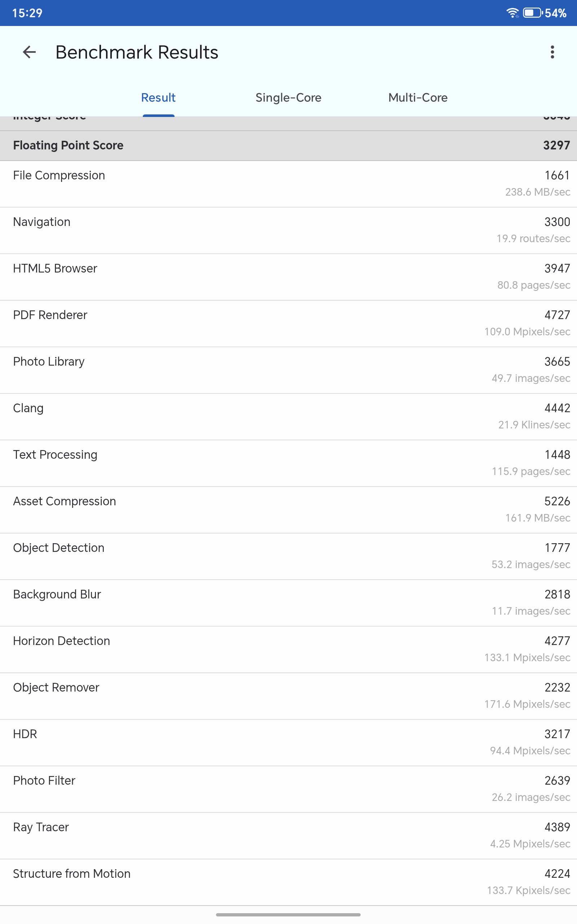Switch to the Single-Core tab

[x=288, y=98]
